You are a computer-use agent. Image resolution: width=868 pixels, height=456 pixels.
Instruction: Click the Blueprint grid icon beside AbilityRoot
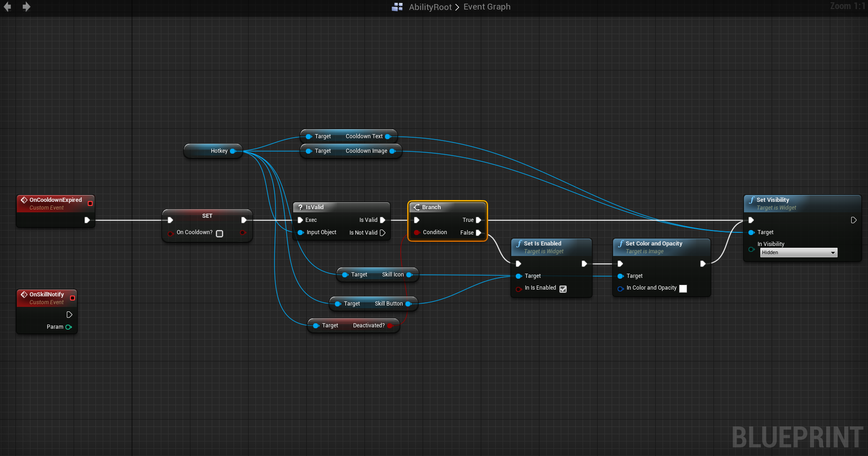tap(397, 7)
